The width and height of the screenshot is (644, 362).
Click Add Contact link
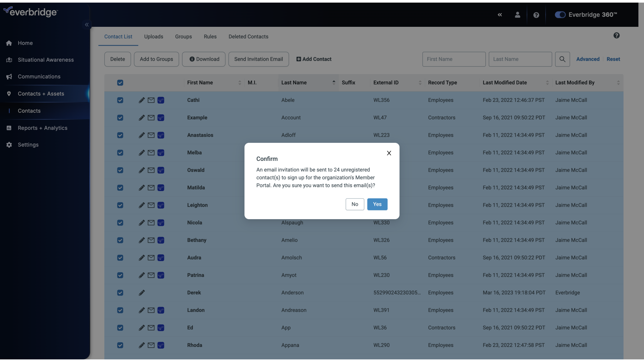(314, 59)
